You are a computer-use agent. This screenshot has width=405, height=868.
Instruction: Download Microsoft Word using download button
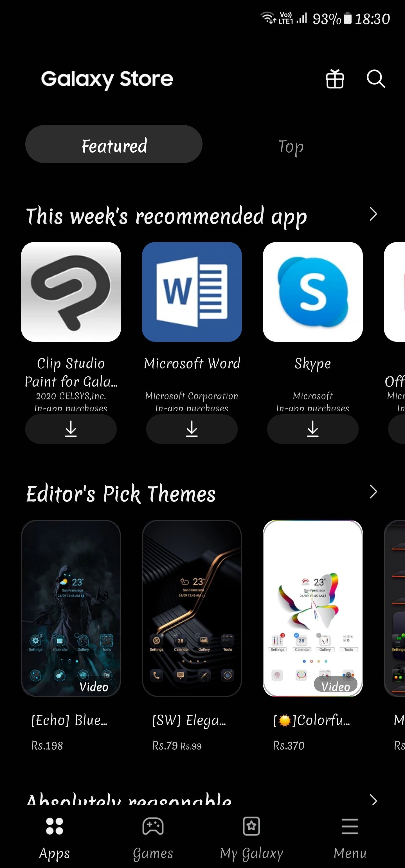(x=192, y=429)
